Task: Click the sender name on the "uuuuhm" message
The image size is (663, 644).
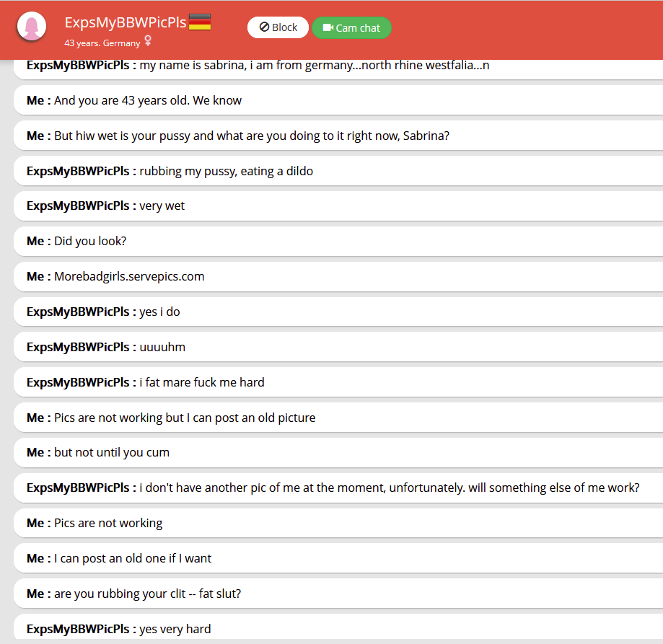Action: [x=81, y=347]
